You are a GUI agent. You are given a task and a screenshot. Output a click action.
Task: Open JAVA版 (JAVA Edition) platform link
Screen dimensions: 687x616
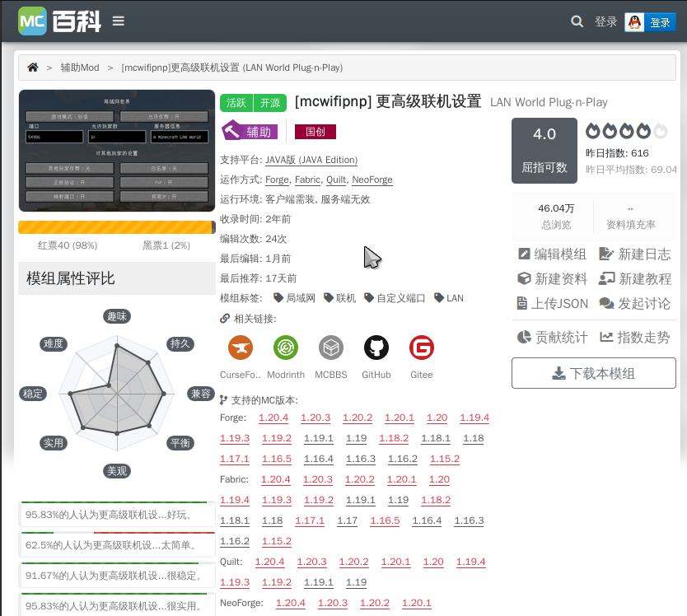311,160
